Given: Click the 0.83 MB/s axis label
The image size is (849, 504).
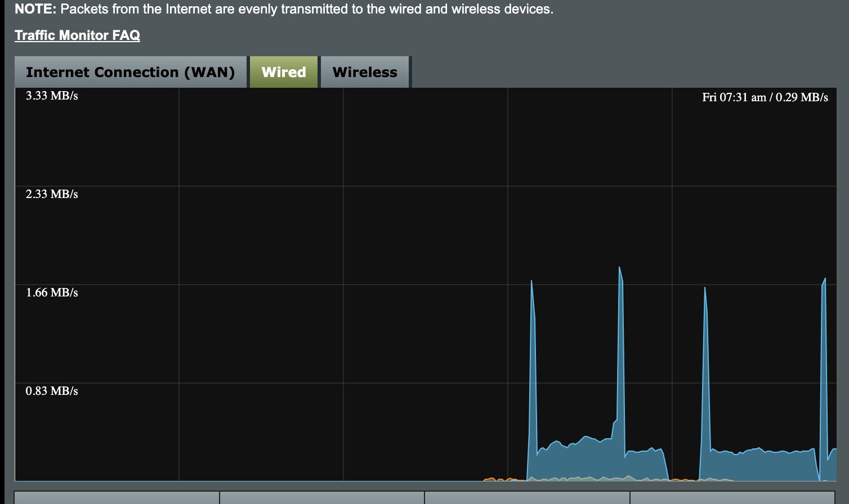Looking at the screenshot, I should pos(52,391).
